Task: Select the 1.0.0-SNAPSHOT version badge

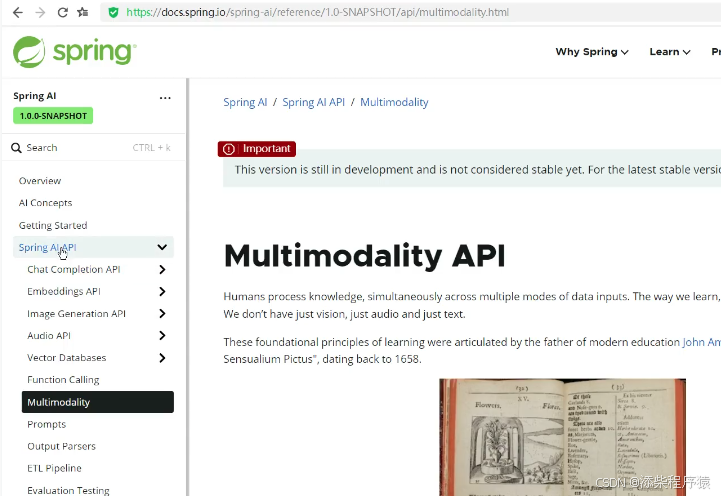Action: (x=53, y=116)
